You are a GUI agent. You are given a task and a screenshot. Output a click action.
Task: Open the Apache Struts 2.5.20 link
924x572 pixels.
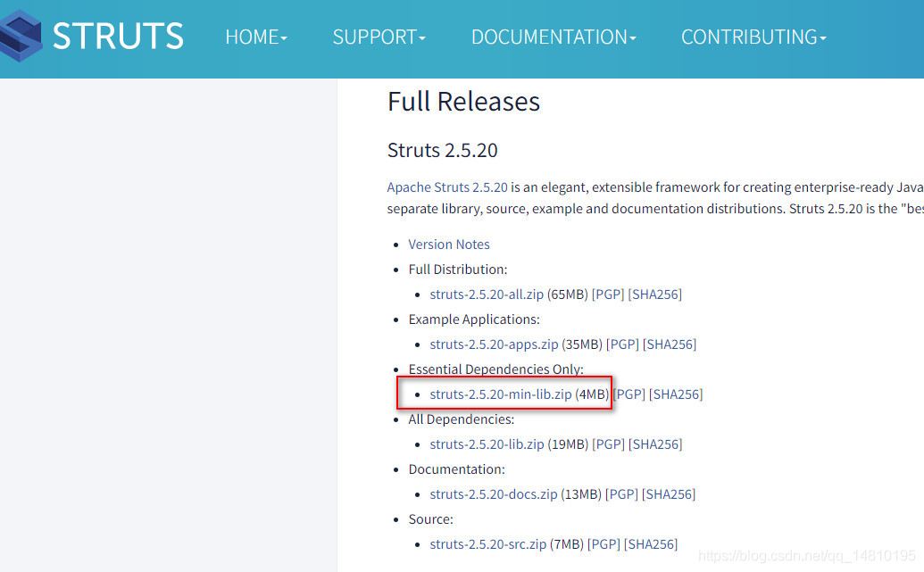[447, 187]
